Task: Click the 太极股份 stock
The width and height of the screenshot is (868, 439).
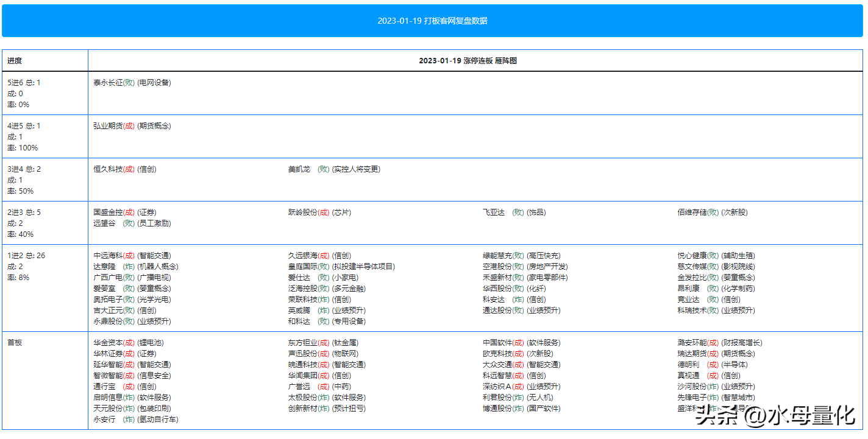Action: tap(303, 398)
